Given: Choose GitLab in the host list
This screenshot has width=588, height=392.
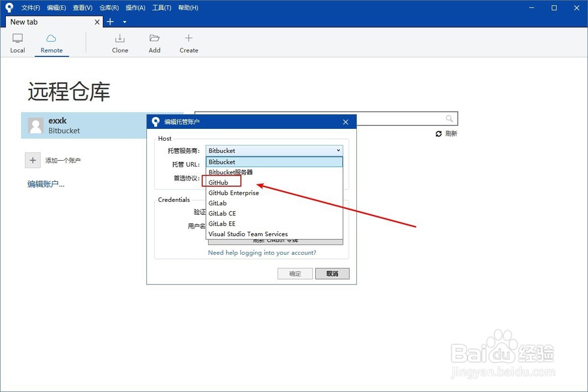Looking at the screenshot, I should click(x=274, y=202).
